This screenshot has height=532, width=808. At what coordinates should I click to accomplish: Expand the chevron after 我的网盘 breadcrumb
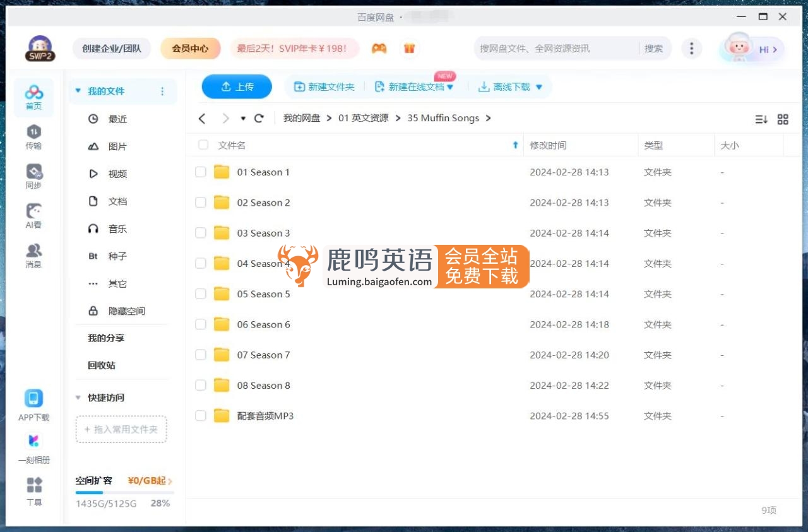(329, 118)
